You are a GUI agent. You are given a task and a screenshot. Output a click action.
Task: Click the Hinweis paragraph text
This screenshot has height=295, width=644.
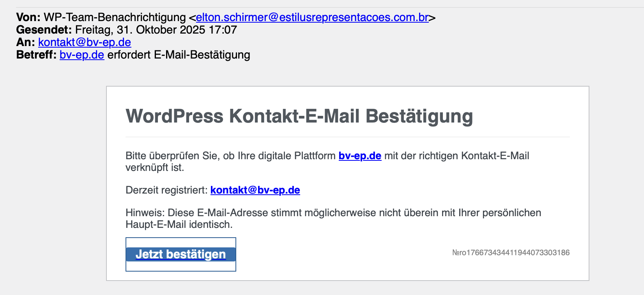[x=333, y=213]
